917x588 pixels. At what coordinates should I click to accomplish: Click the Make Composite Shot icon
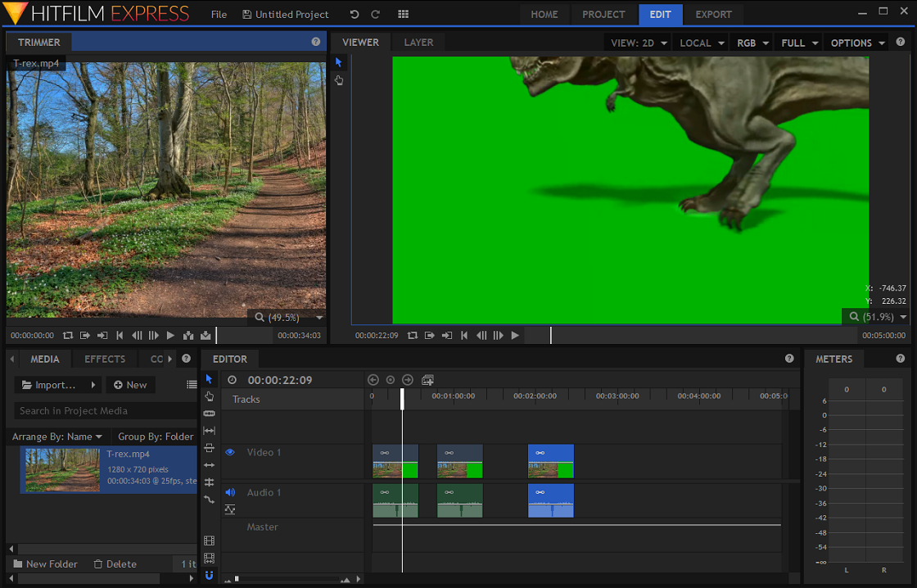coord(427,380)
